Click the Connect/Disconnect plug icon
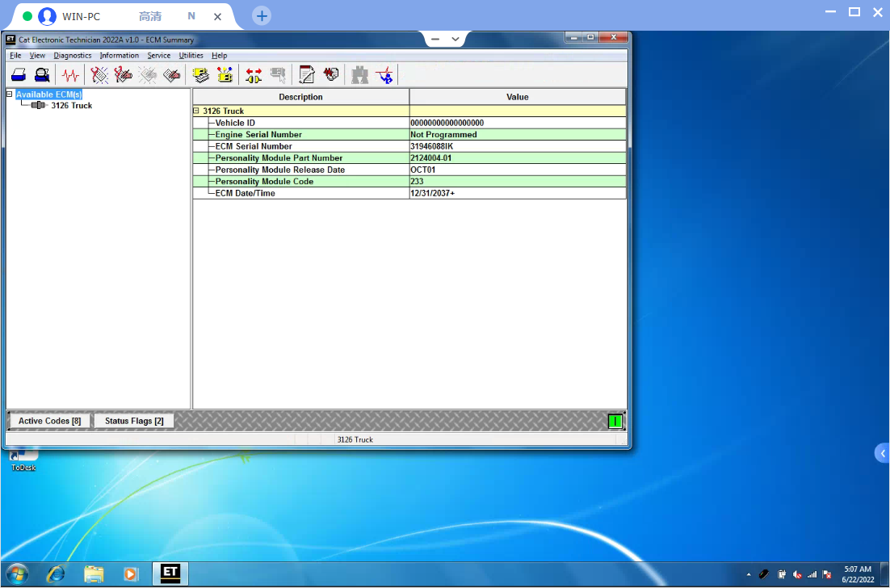Screen dimensions: 890x588 (x=254, y=75)
